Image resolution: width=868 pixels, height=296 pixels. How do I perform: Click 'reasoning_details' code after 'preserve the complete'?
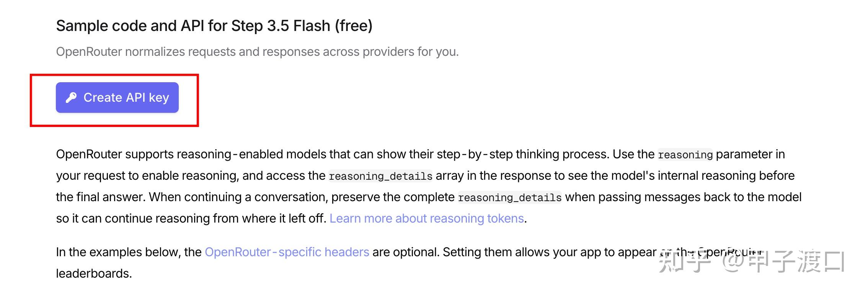tap(509, 197)
